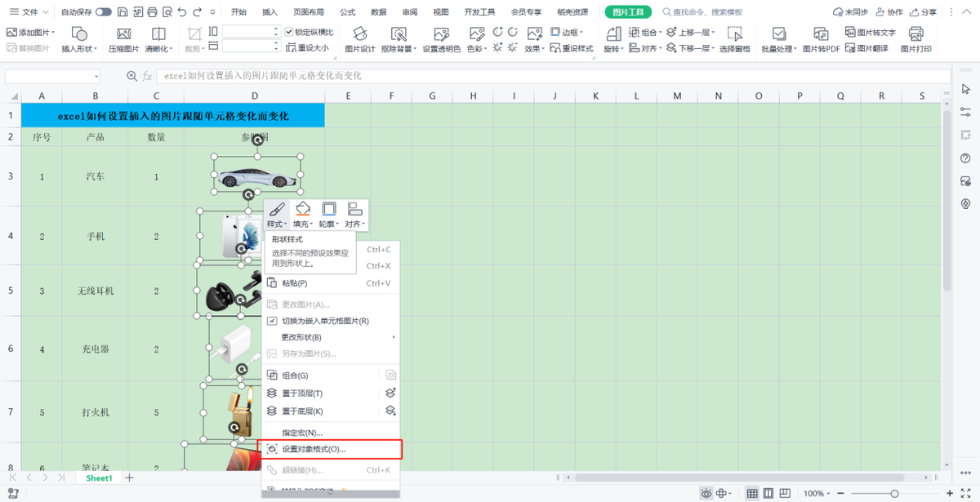Switch to page layout view icon
The image size is (980, 502).
[x=768, y=493]
